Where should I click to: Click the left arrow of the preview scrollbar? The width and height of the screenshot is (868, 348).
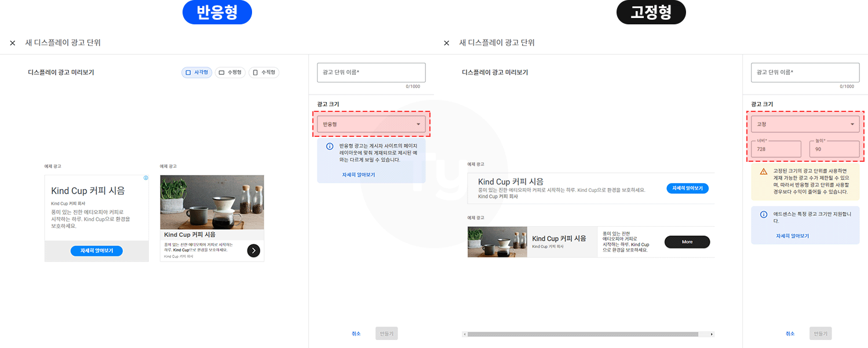[x=464, y=334]
